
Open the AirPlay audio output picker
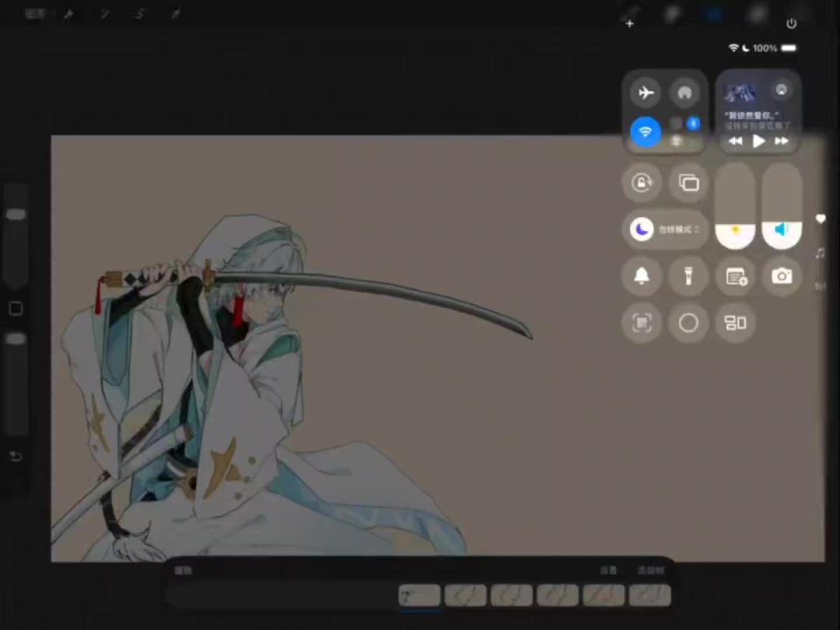(x=781, y=90)
